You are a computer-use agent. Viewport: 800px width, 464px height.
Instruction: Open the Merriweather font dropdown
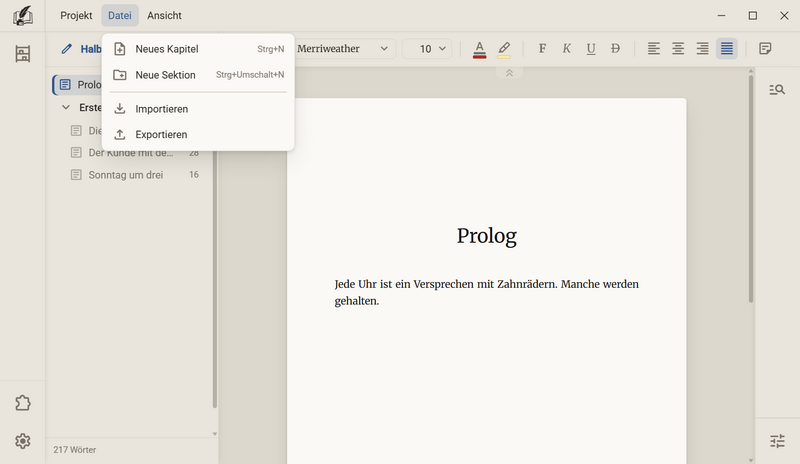point(343,49)
